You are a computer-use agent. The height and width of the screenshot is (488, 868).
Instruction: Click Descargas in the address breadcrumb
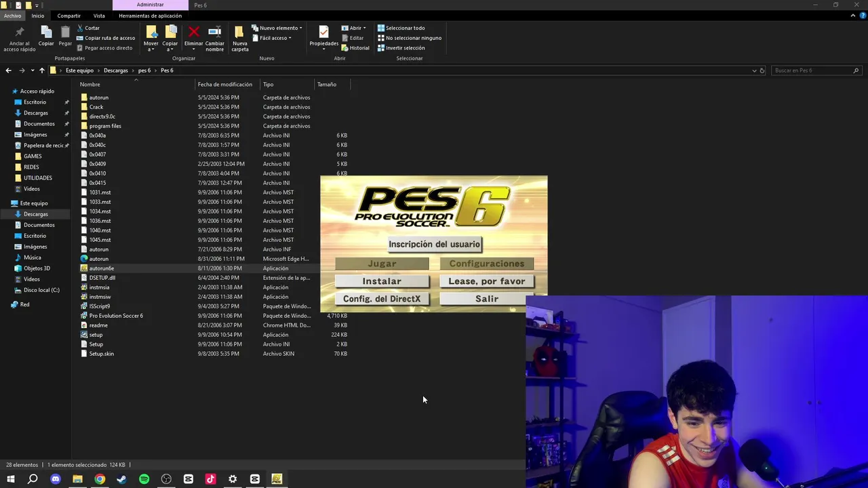point(116,70)
